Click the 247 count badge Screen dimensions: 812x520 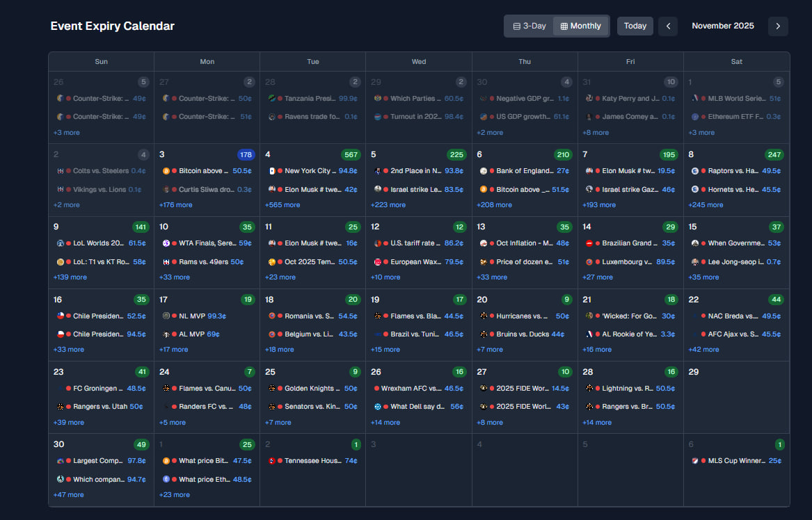point(774,155)
